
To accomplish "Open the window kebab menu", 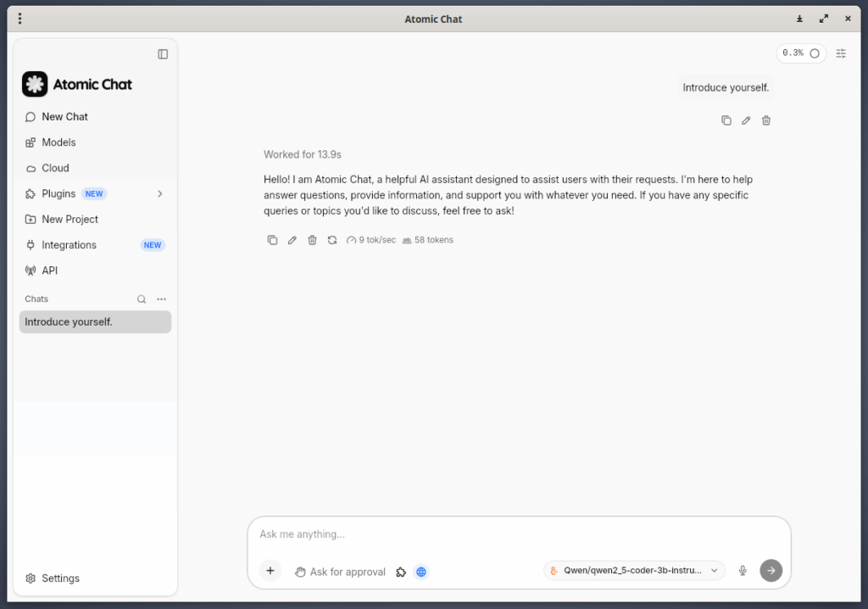I will (20, 19).
